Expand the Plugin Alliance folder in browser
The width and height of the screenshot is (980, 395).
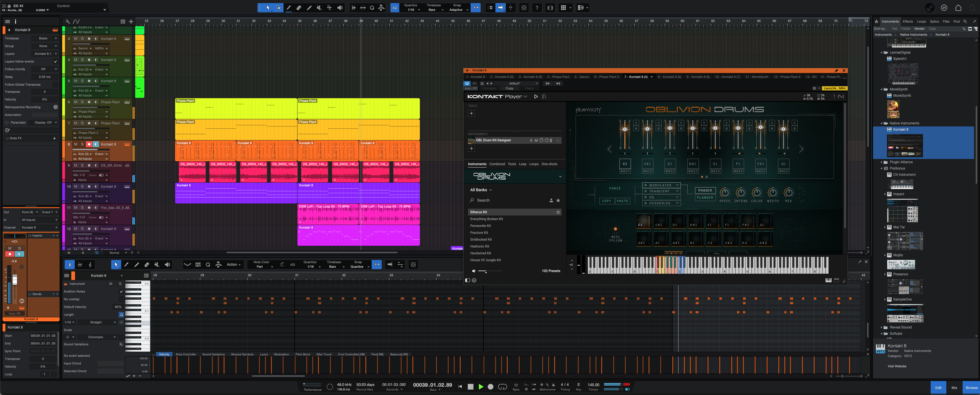pyautogui.click(x=882, y=162)
